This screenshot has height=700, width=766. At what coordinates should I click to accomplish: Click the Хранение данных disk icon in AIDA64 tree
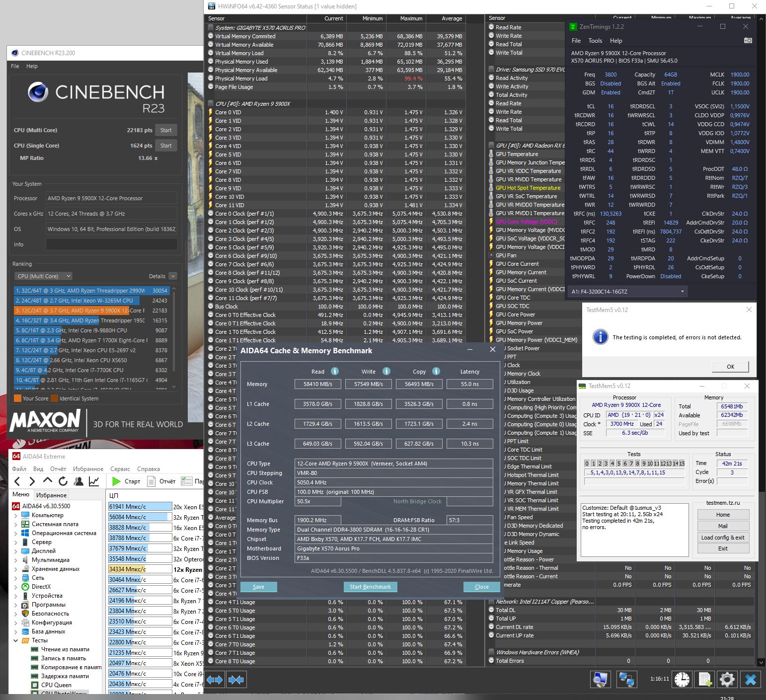(x=25, y=569)
